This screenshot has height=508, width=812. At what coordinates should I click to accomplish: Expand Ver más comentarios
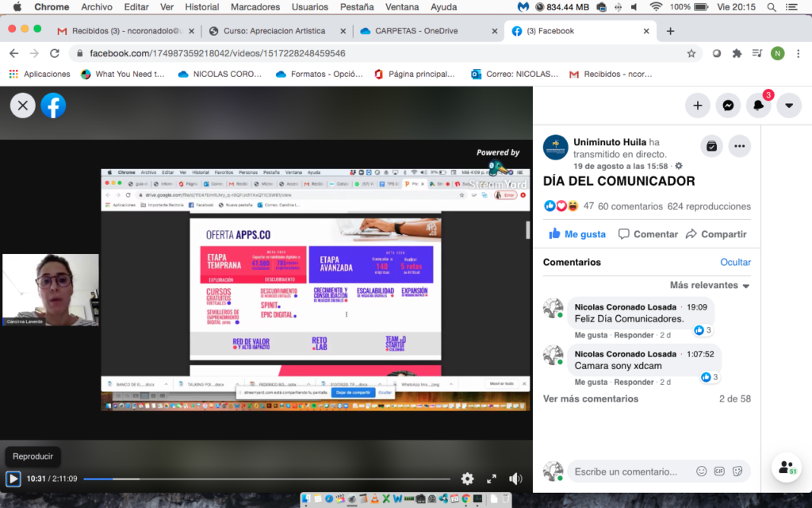click(x=590, y=398)
